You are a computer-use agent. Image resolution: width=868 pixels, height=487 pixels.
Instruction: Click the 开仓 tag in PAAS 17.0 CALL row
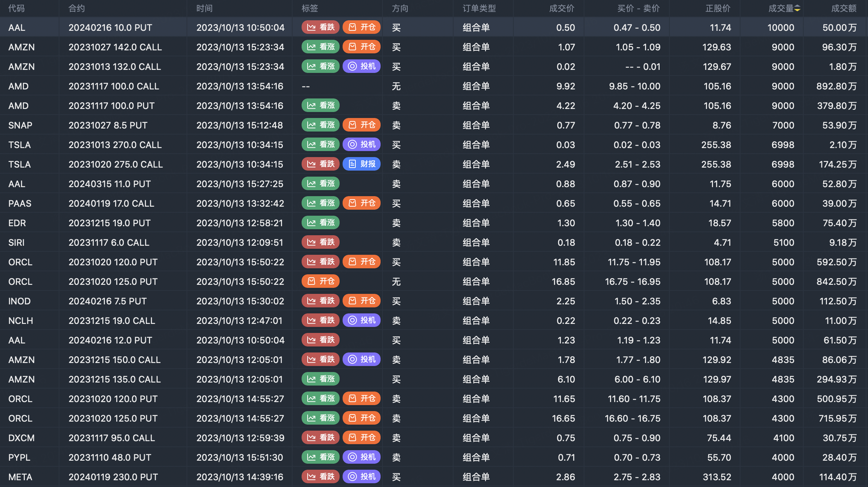coord(362,203)
